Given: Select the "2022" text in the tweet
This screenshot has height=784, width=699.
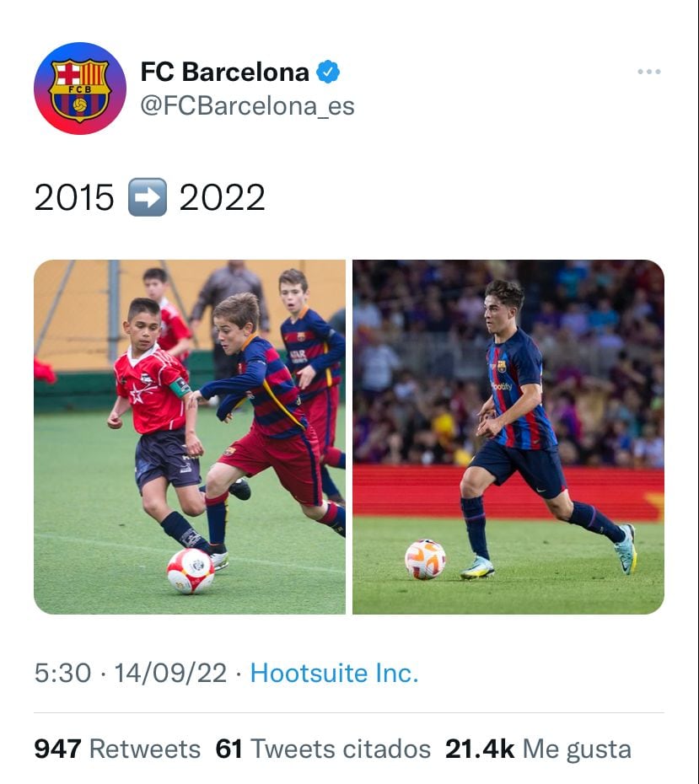Looking at the screenshot, I should coord(222,198).
